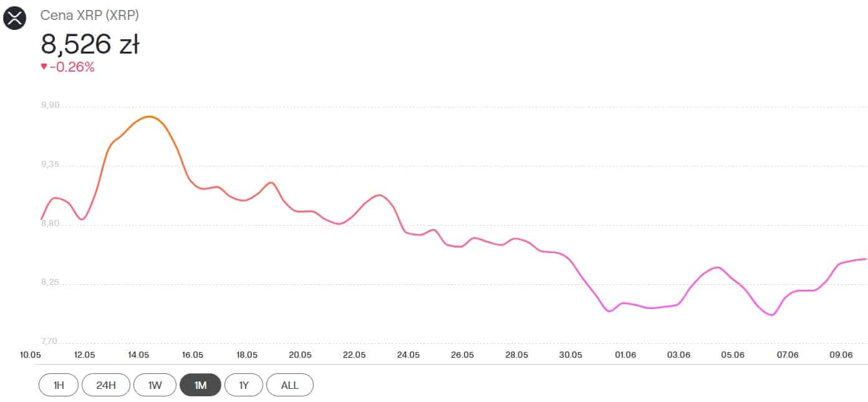Viewport: 868px width, 402px height.
Task: Select the 1H time range
Action: (x=59, y=385)
